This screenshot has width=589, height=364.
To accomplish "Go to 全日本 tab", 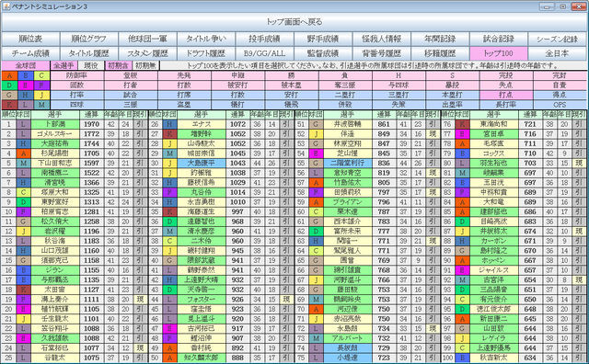I will point(557,53).
